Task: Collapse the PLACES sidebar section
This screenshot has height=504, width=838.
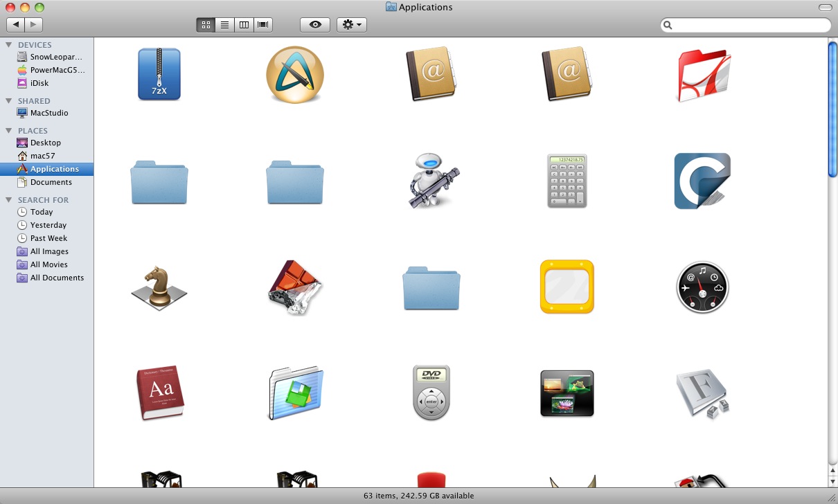Action: click(x=9, y=131)
